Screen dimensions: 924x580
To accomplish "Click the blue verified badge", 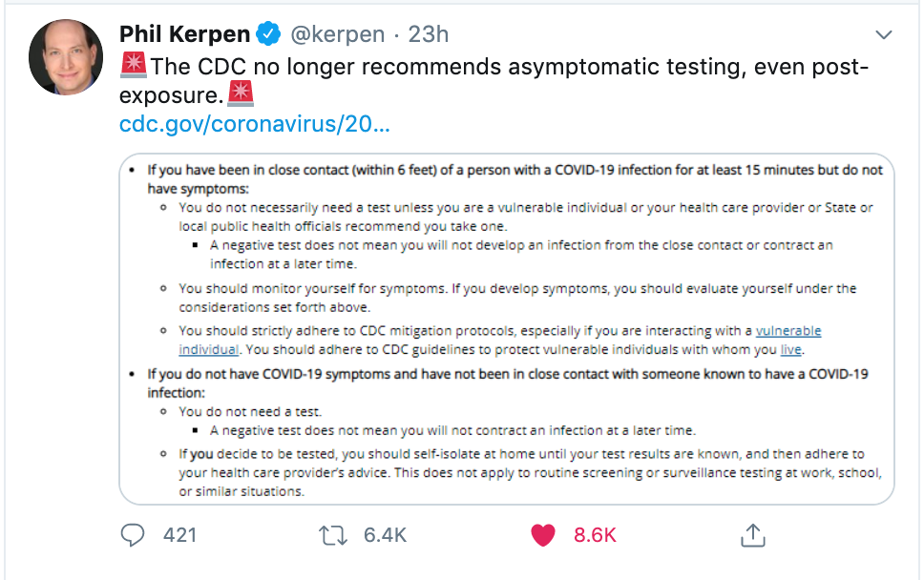I will [x=268, y=33].
